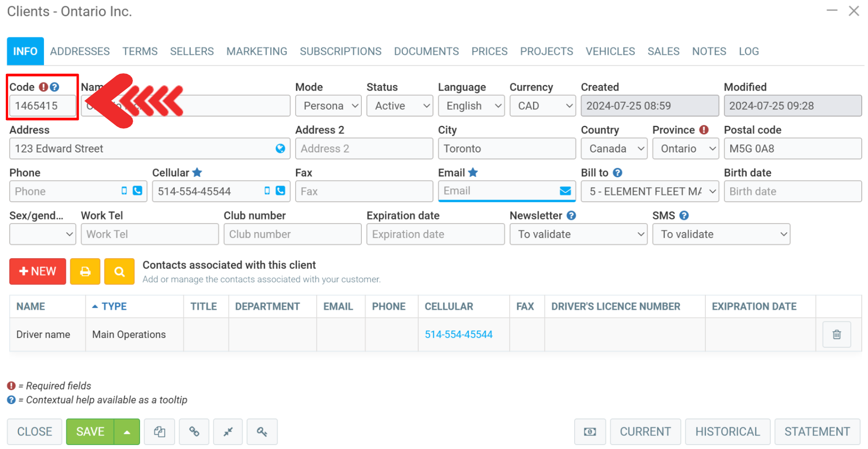Click the cellular number link 514-554-45544 in table
This screenshot has width=868, height=449.
[458, 334]
